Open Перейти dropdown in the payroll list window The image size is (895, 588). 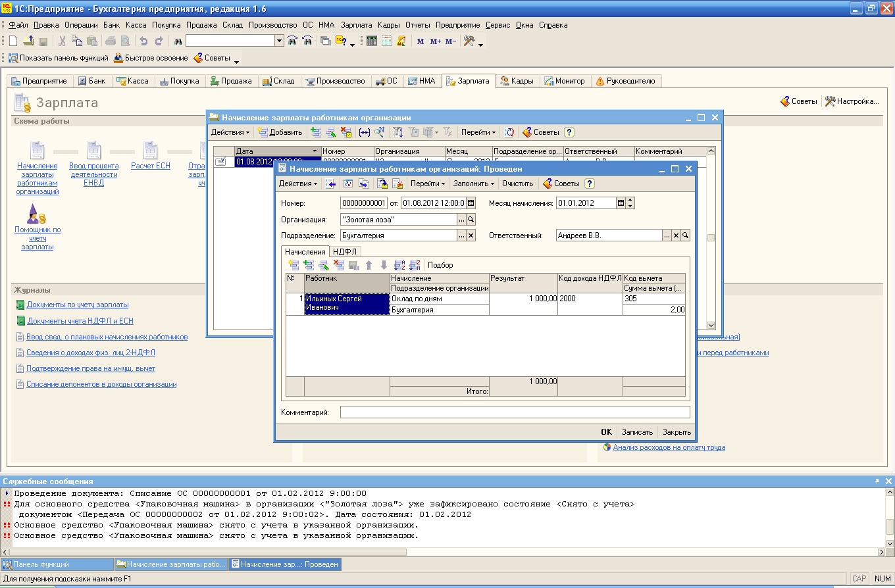(478, 132)
